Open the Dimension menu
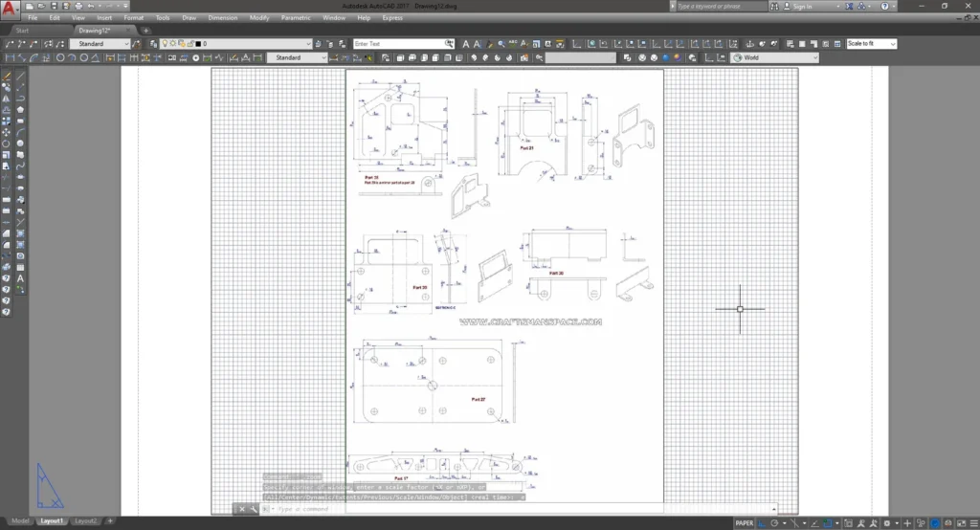This screenshot has height=530, width=980. (x=222, y=17)
